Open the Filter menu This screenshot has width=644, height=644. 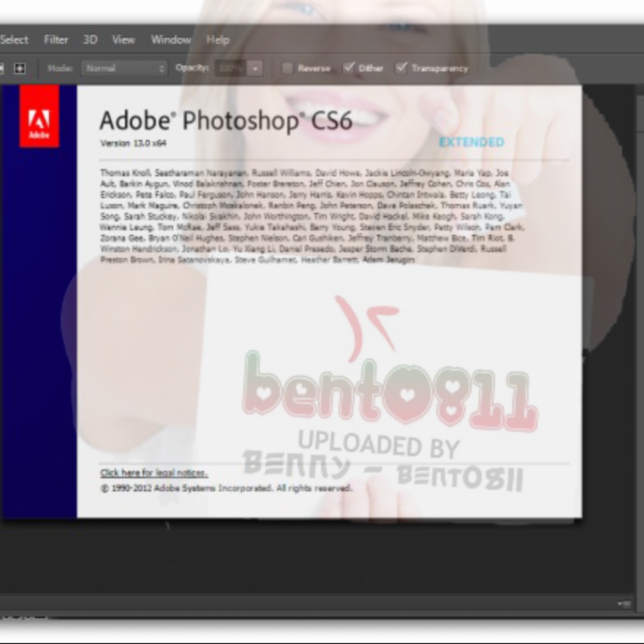coord(56,40)
